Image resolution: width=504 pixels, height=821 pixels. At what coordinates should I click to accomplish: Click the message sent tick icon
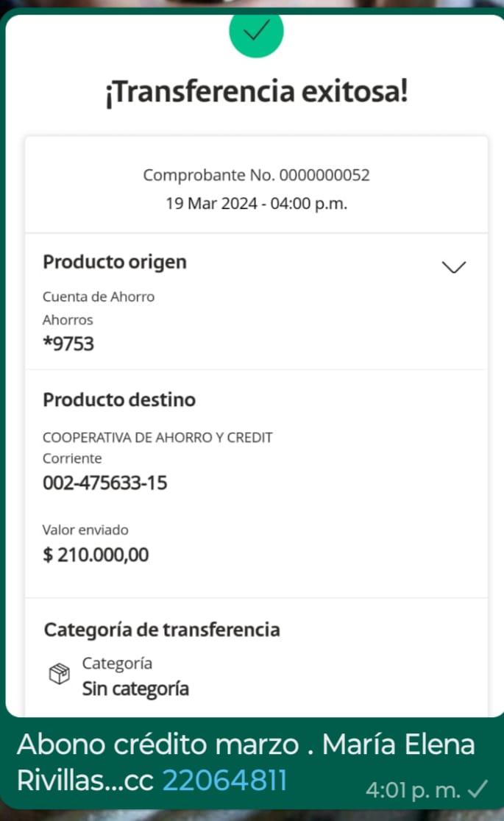pyautogui.click(x=478, y=789)
